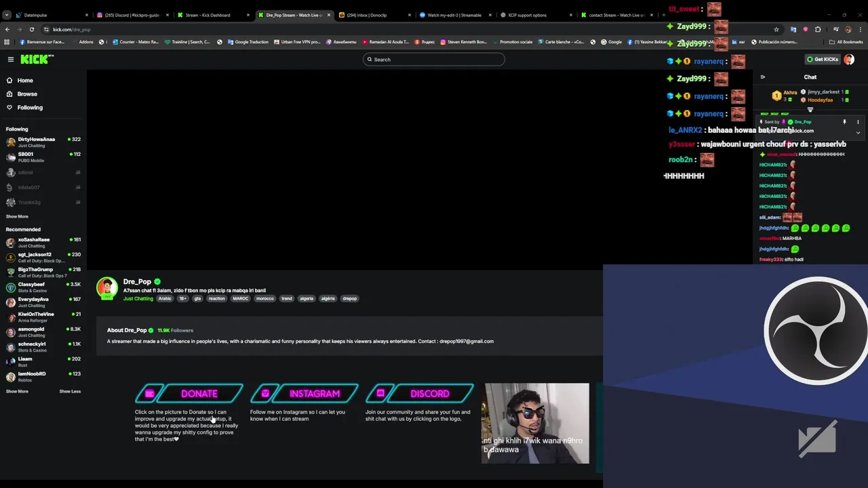Bookmark this page star icon

[x=776, y=29]
